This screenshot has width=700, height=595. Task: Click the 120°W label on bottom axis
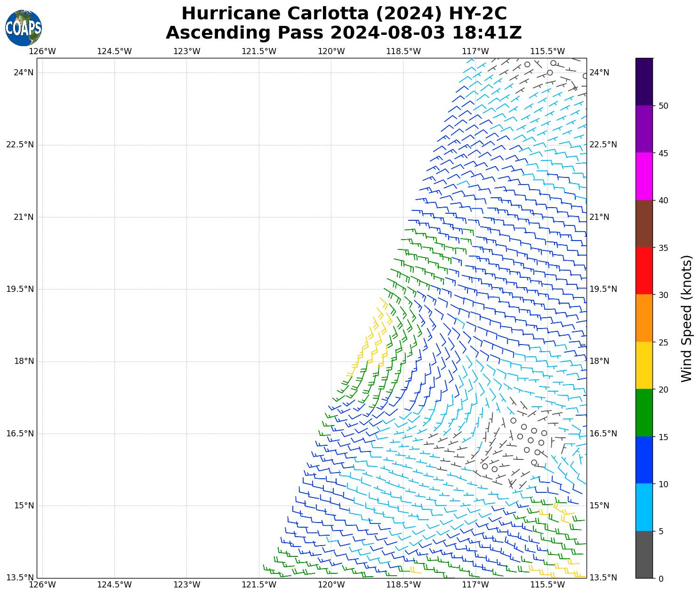[331, 585]
